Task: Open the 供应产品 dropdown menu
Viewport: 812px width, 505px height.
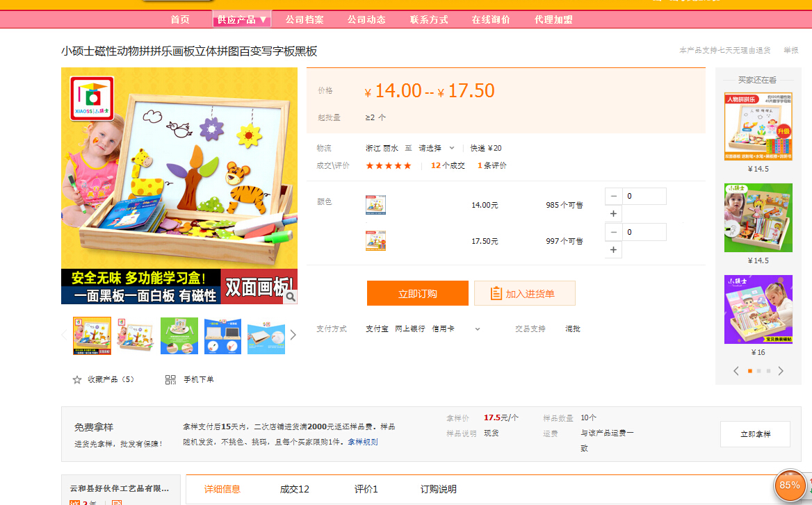Action: [241, 19]
